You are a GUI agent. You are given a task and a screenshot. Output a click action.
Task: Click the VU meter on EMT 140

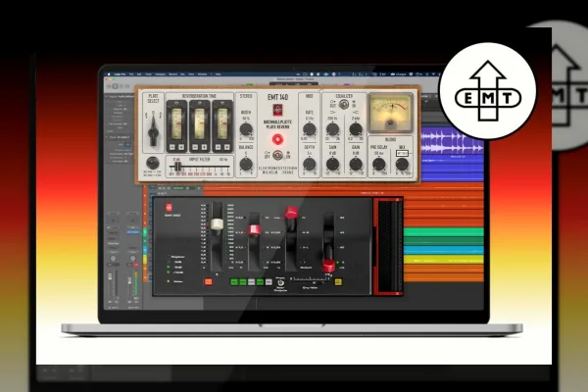click(x=391, y=114)
